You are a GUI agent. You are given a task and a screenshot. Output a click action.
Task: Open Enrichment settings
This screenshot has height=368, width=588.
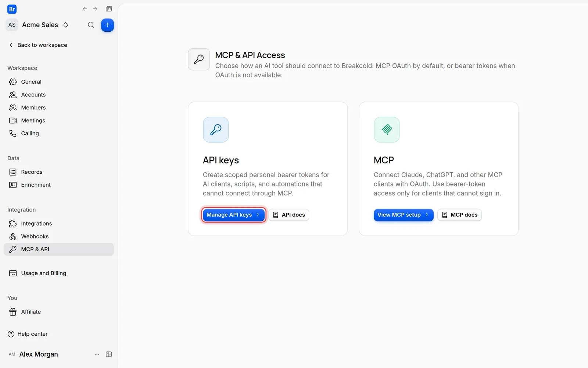click(59, 185)
